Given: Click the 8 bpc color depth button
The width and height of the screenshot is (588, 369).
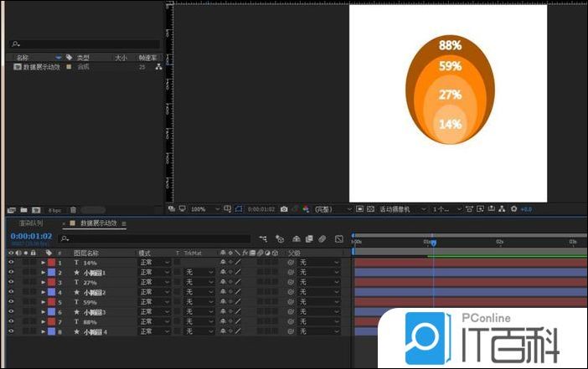Looking at the screenshot, I should click(x=54, y=209).
